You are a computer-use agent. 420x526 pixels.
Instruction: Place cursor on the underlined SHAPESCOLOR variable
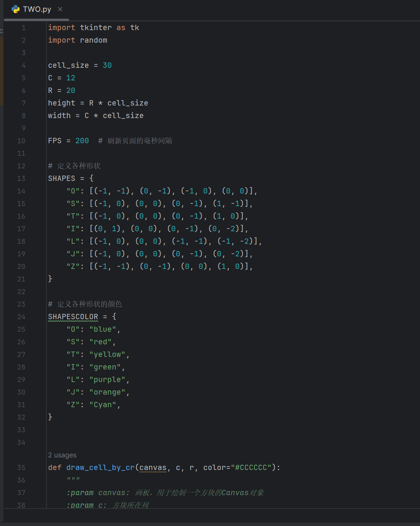pyautogui.click(x=73, y=317)
